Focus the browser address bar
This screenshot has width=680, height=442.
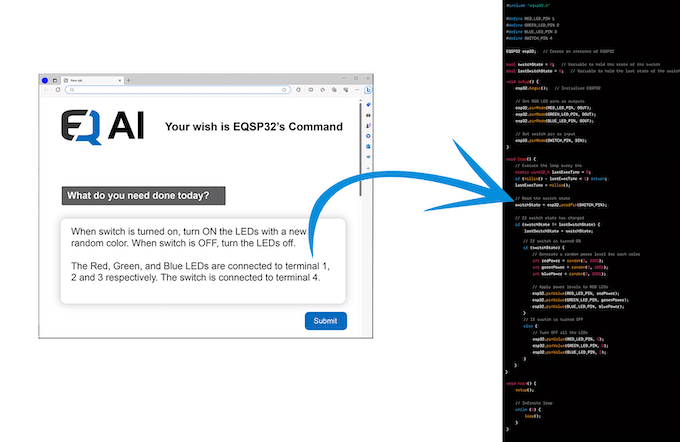[x=170, y=90]
